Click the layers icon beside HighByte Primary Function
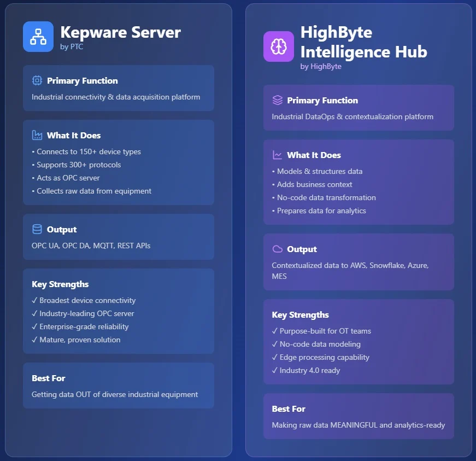The width and height of the screenshot is (476, 461). 278,100
